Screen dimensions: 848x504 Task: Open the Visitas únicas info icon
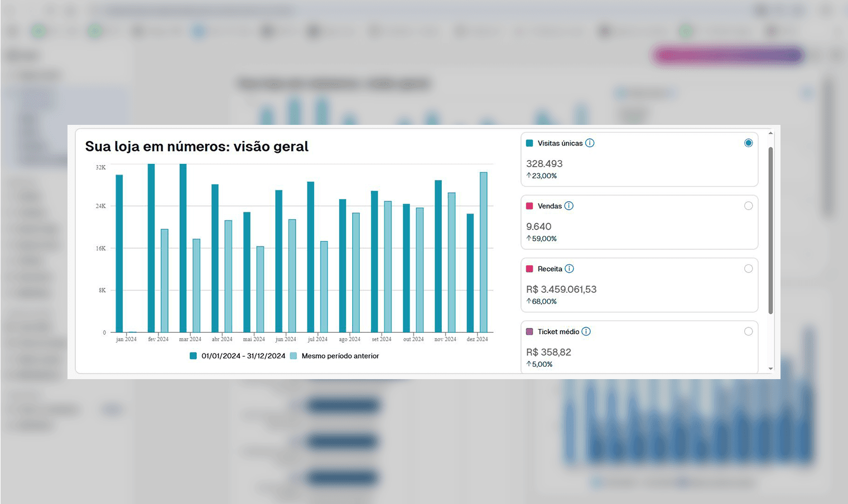point(590,143)
